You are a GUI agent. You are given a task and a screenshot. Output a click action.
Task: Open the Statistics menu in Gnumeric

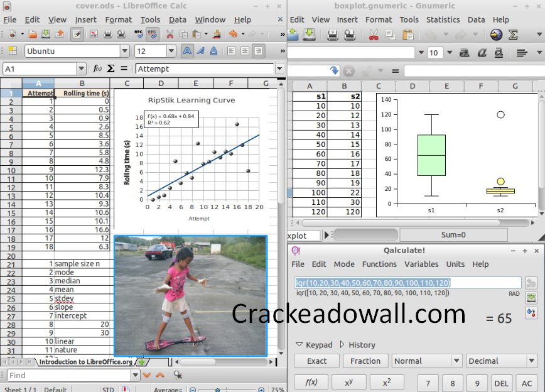[443, 19]
